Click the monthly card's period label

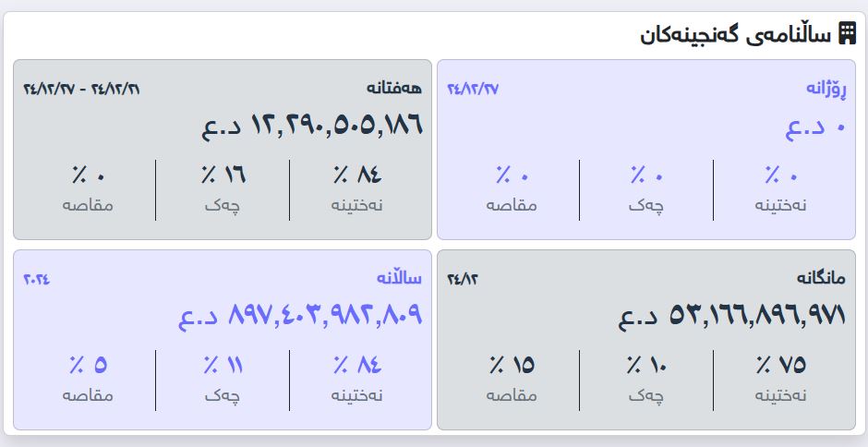(463, 278)
